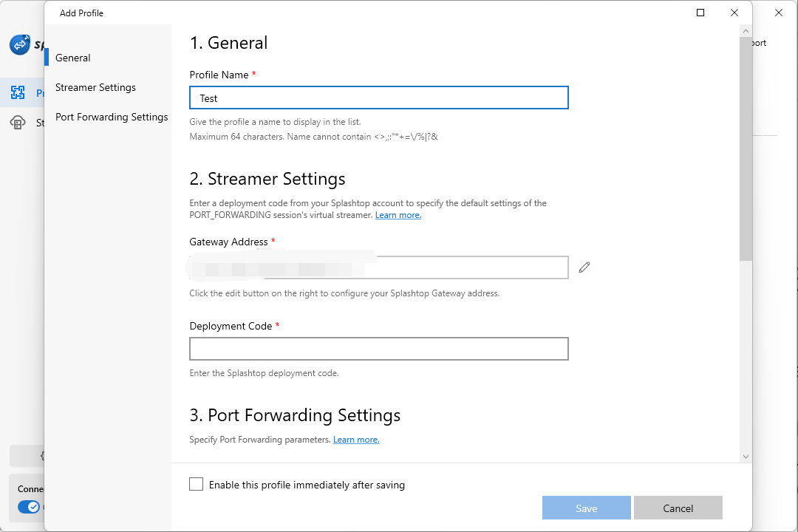Image resolution: width=798 pixels, height=532 pixels.
Task: Click 'Enter the Splashtop deployment code.' hint
Action: [264, 373]
